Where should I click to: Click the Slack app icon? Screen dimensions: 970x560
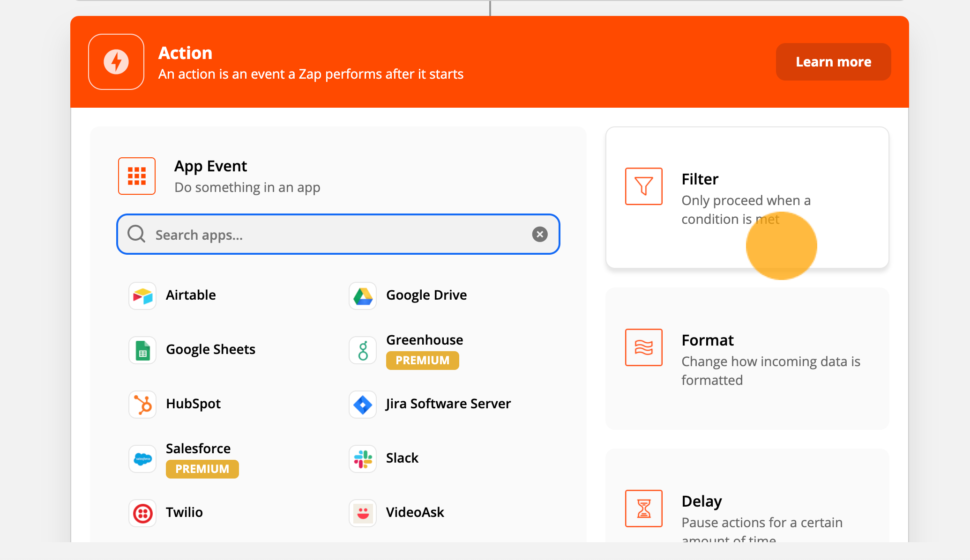point(363,459)
